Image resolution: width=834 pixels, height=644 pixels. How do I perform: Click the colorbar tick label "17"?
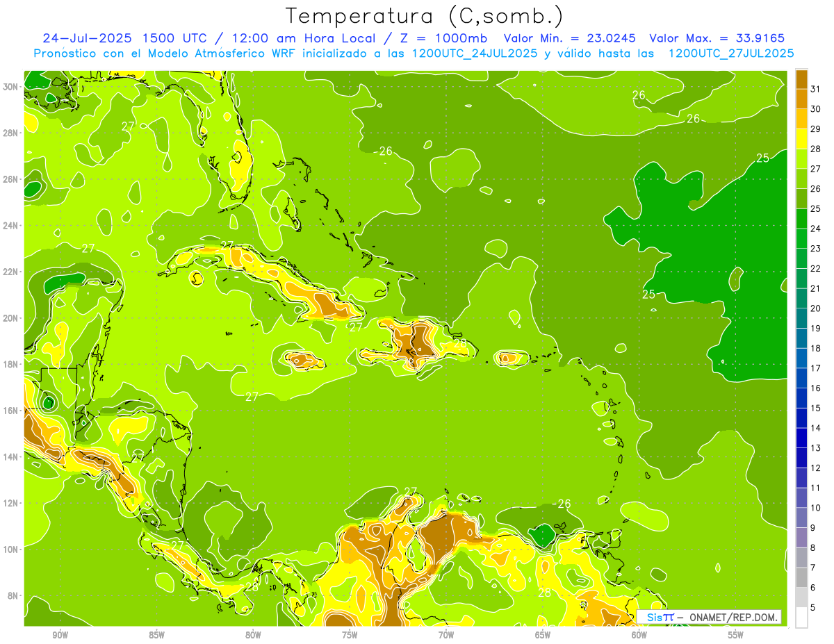click(816, 368)
